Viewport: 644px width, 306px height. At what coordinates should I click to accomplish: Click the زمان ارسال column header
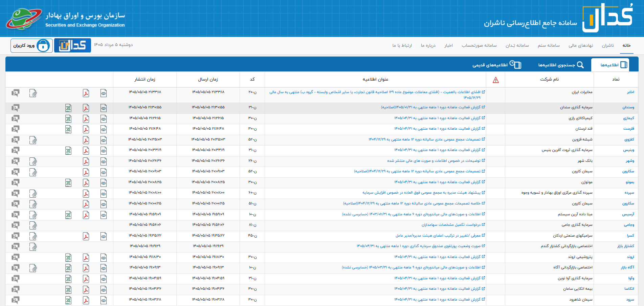point(208,79)
